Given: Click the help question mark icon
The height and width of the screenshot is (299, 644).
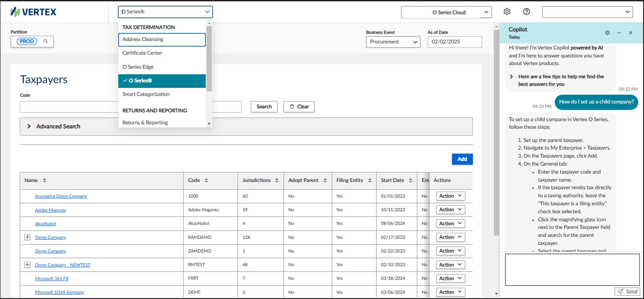Looking at the screenshot, I should click(x=526, y=12).
